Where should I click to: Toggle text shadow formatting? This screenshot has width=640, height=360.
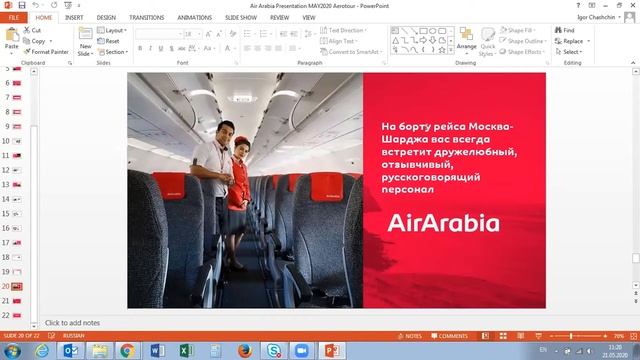tap(171, 48)
